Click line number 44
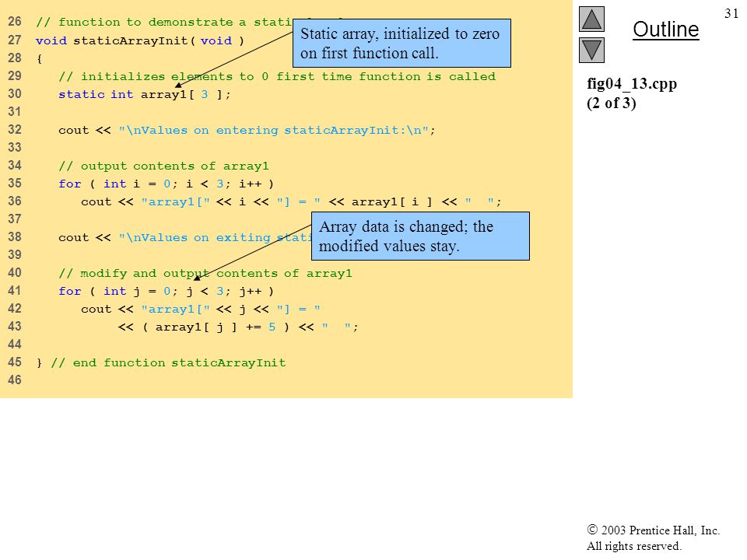Screen dimensions: 747x560 click(14, 345)
